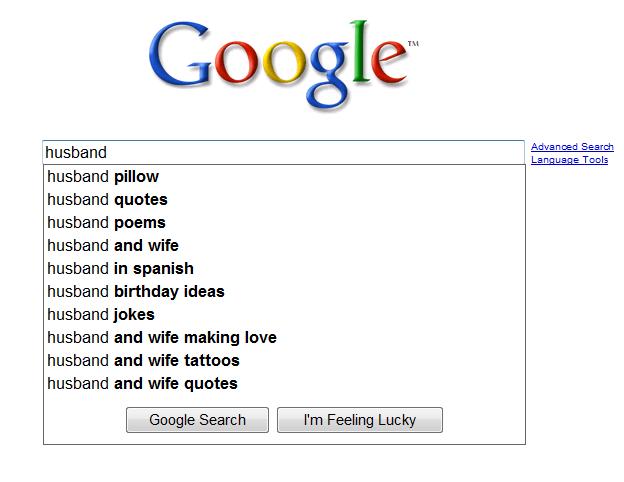Choose the "husband in spanish" suggestion

tap(120, 269)
